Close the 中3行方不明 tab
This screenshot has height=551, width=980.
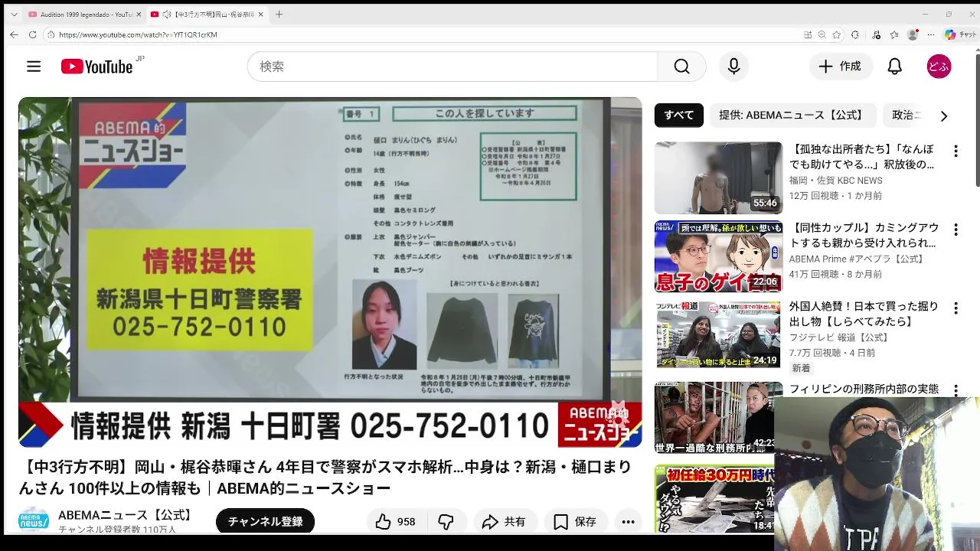260,15
